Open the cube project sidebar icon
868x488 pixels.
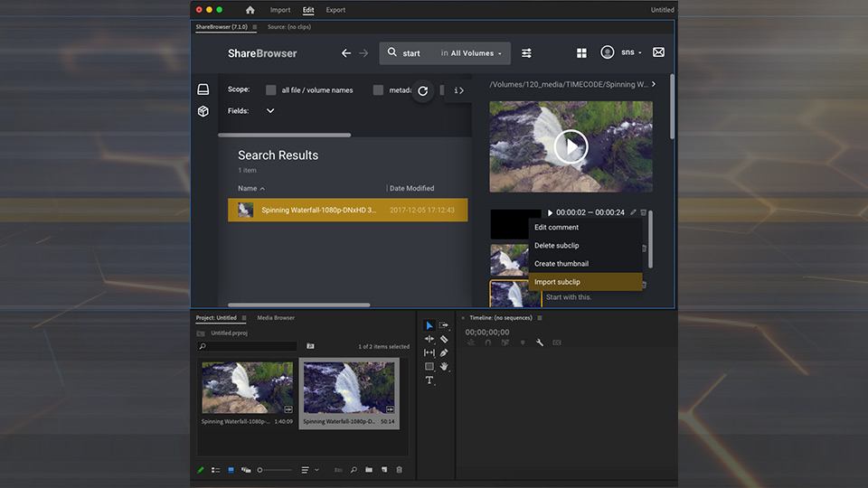[x=203, y=111]
